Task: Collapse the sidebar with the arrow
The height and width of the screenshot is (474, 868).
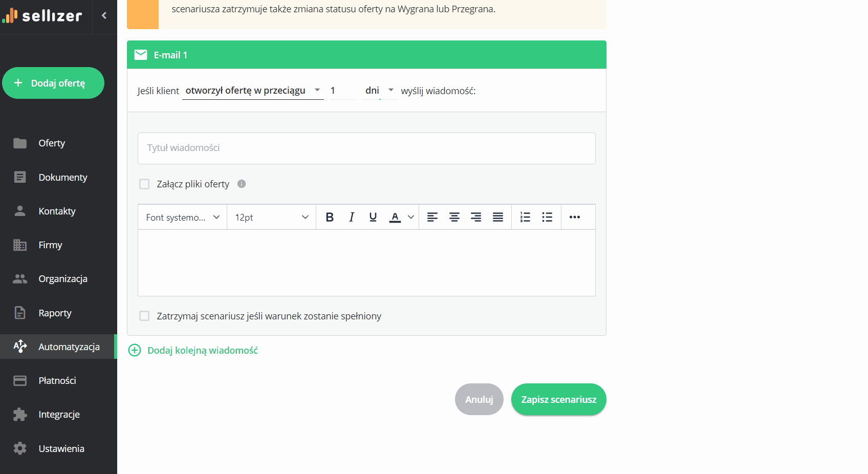Action: 104,15
